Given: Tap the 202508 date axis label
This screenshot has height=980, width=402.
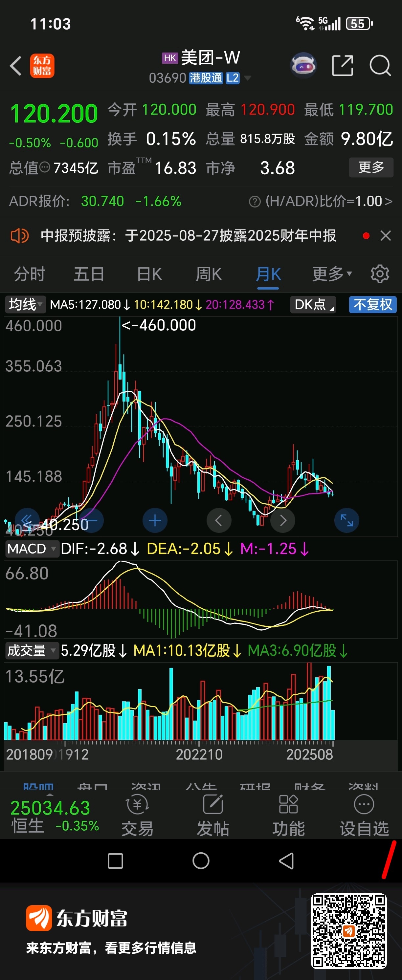Looking at the screenshot, I should (309, 754).
